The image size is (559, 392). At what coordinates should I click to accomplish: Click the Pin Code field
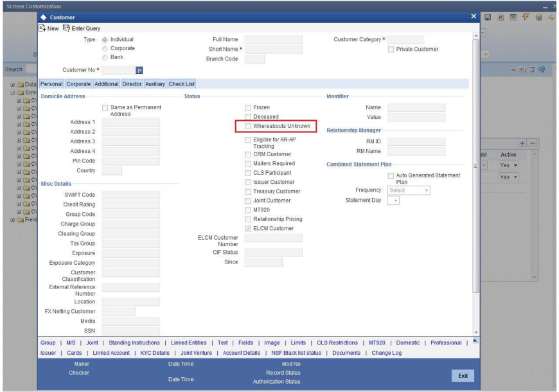[130, 161]
